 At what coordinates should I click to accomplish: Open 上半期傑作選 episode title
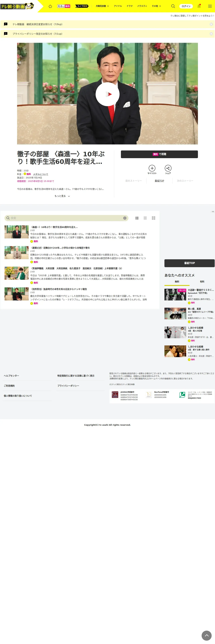(x=77, y=268)
